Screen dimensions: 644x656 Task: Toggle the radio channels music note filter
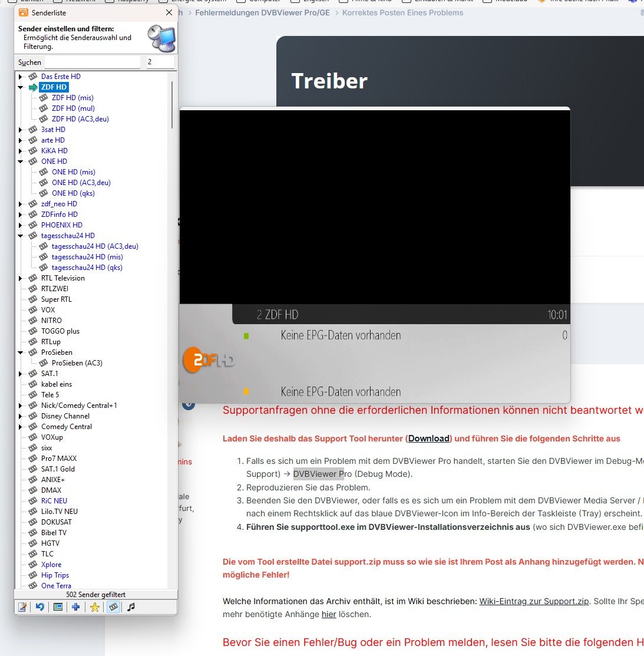(x=131, y=606)
